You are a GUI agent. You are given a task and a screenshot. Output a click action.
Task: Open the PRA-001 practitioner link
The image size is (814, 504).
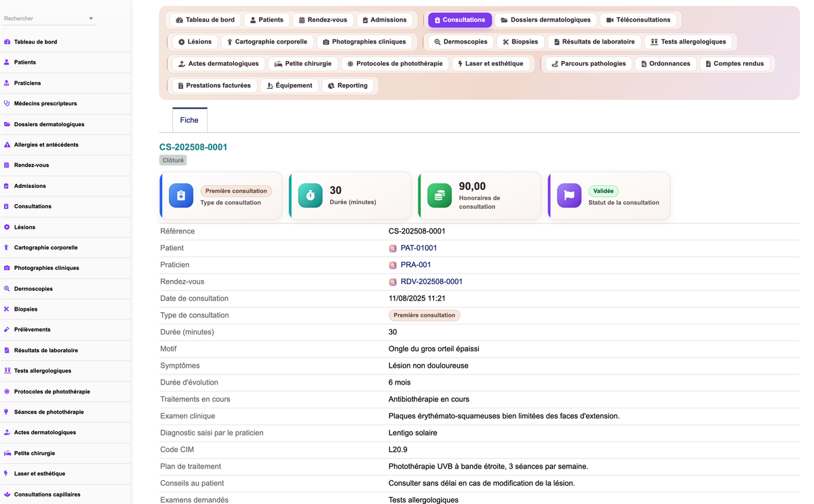tap(416, 265)
